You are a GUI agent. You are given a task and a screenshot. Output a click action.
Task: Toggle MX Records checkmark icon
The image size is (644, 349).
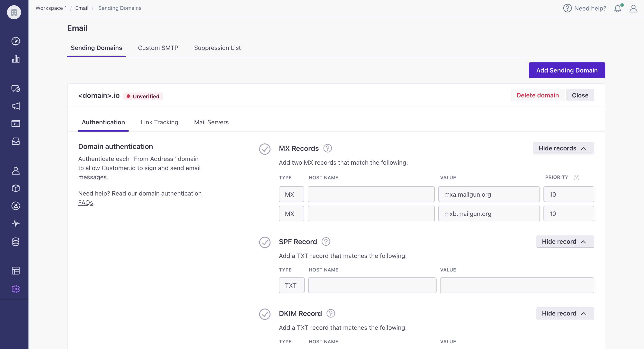click(264, 149)
